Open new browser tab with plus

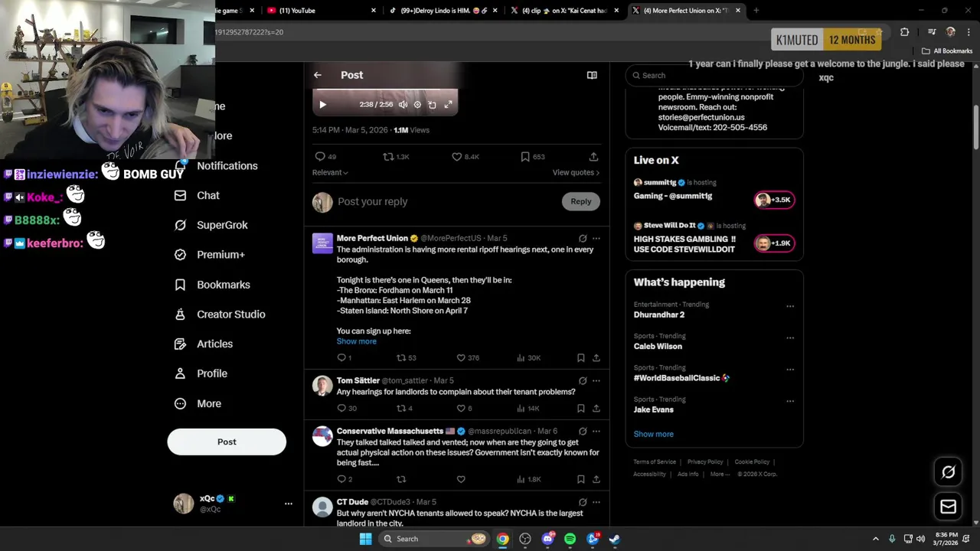[x=756, y=11]
